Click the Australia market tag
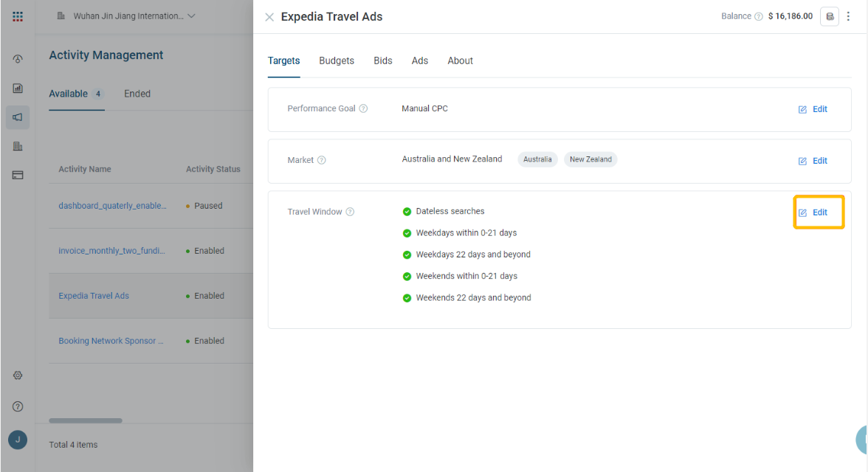 coord(537,159)
